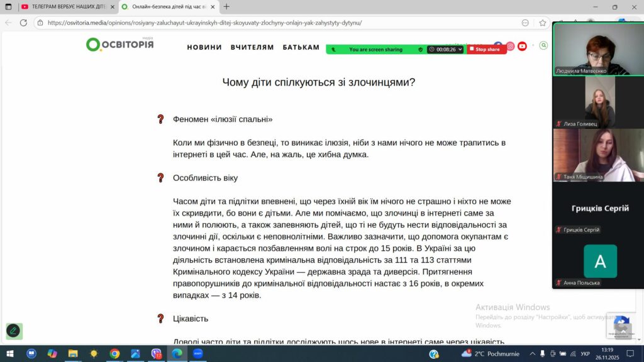Click the browser refresh button

coord(23,23)
